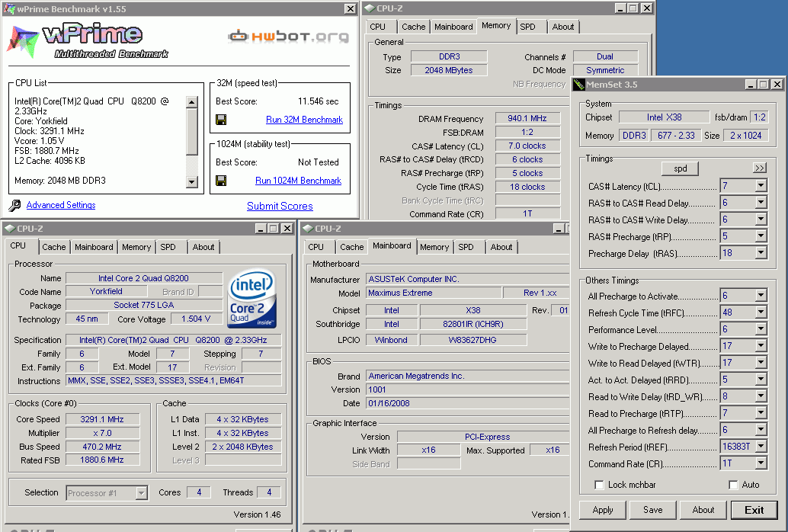Open the RAS# to CAS# Write Delay dropdown
Image resolution: width=788 pixels, height=532 pixels.
coord(761,220)
